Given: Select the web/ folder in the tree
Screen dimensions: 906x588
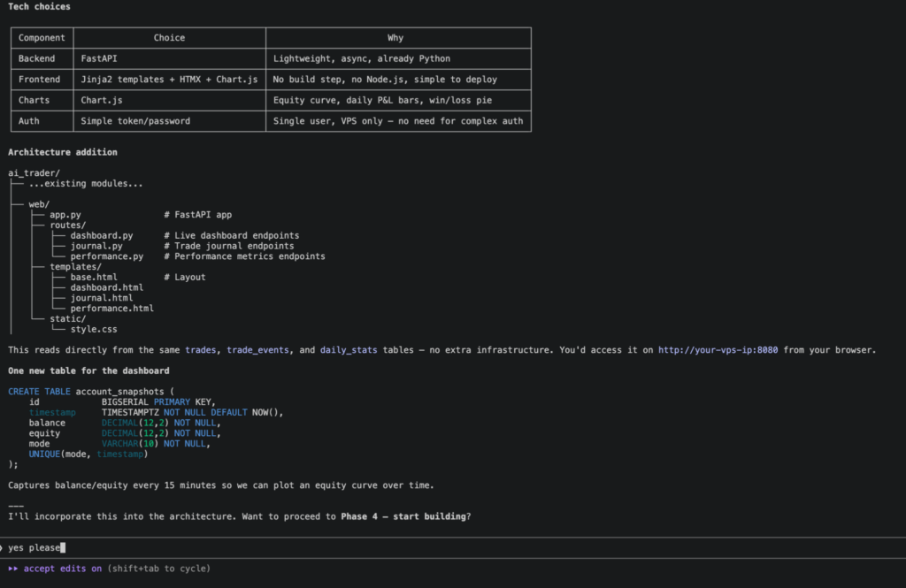Looking at the screenshot, I should click(x=39, y=204).
